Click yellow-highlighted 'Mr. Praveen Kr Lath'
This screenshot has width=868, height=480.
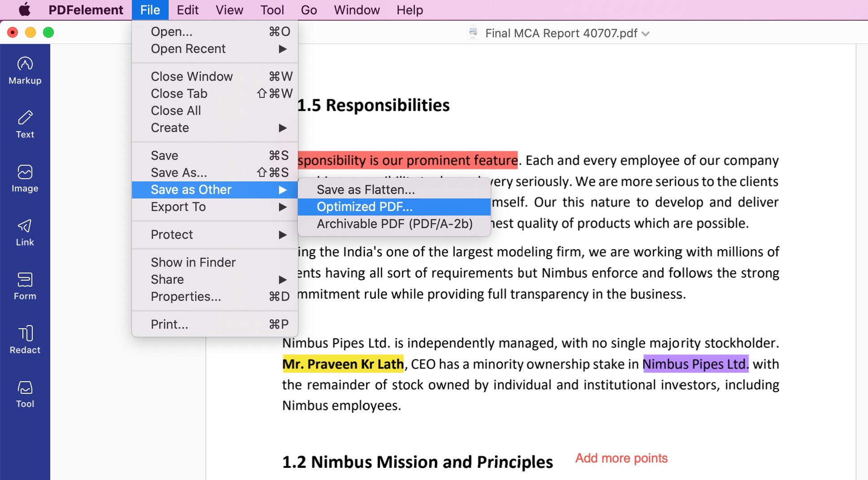coord(343,364)
